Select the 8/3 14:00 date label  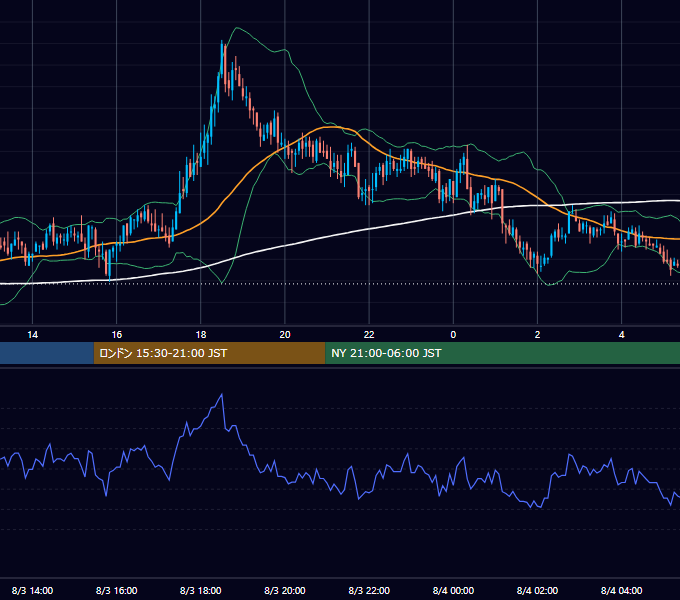[33, 590]
